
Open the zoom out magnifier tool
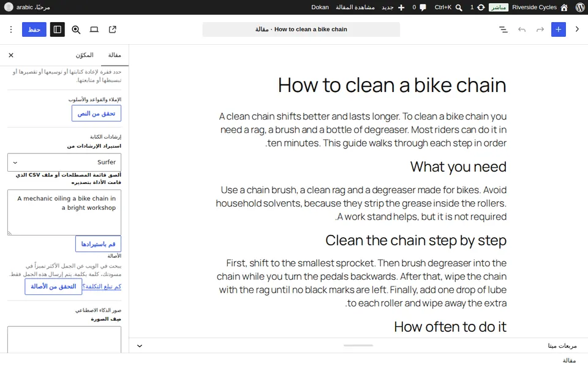click(76, 29)
